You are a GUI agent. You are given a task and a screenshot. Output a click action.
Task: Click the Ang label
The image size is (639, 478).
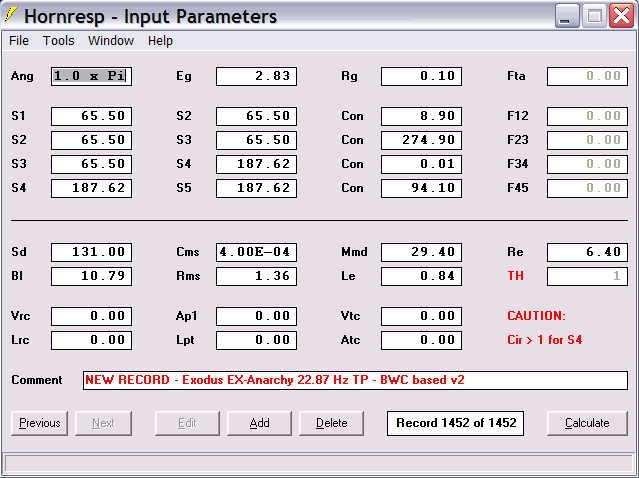tap(22, 76)
